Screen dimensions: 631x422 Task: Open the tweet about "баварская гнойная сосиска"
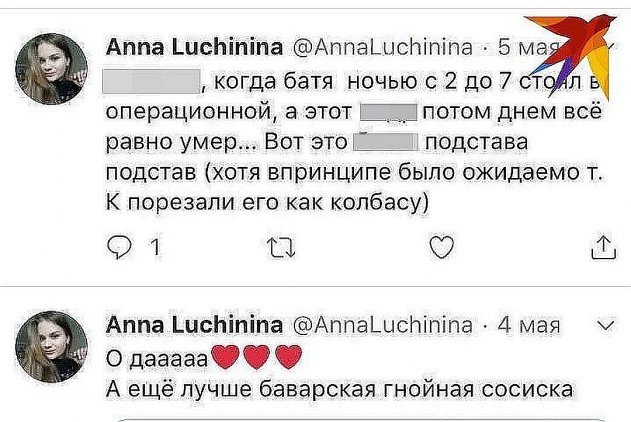340,386
